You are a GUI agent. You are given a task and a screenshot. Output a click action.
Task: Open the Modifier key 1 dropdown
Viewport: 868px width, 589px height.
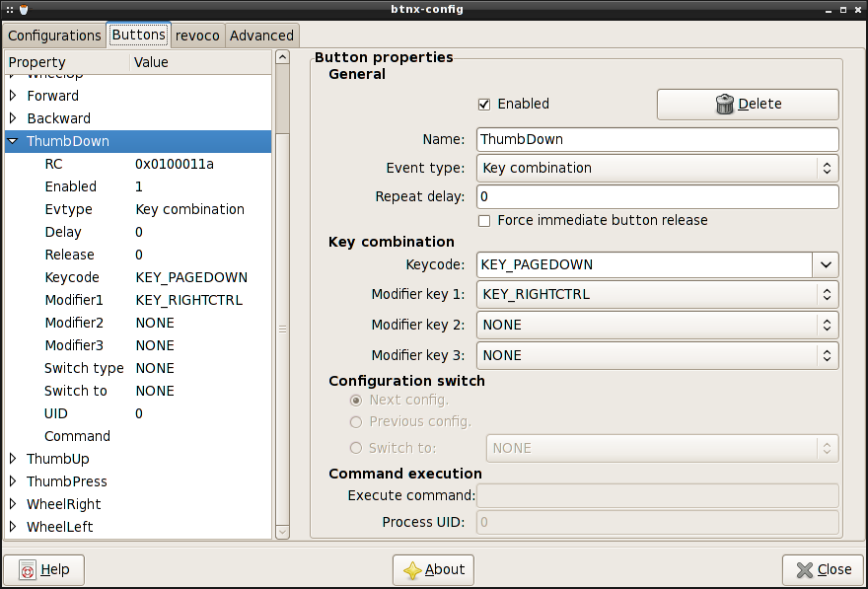tap(658, 294)
